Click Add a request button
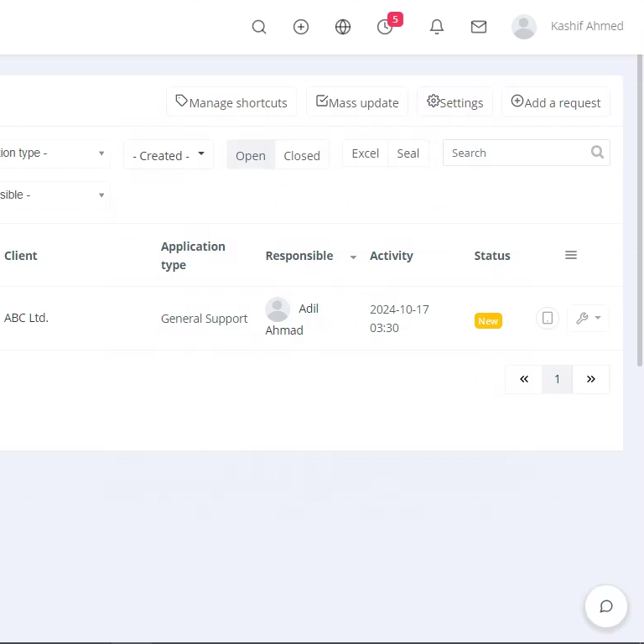The width and height of the screenshot is (644, 644). [556, 102]
